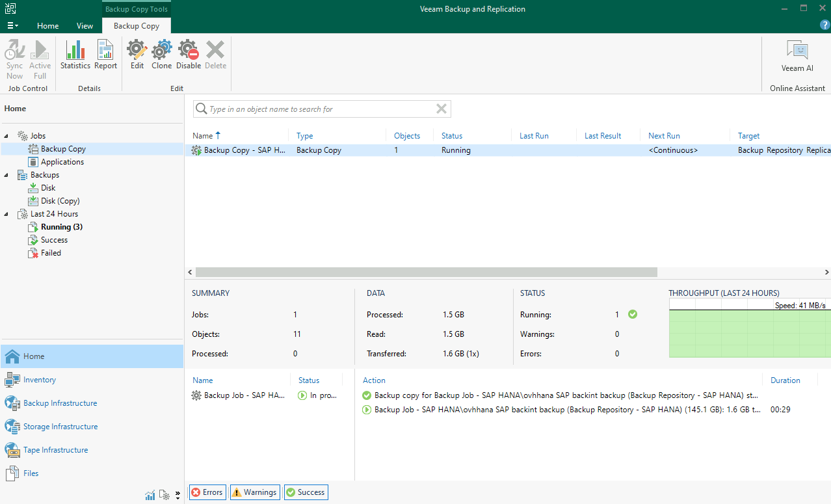The image size is (831, 504).
Task: Collapse the Backups tree node
Action: tap(7, 175)
